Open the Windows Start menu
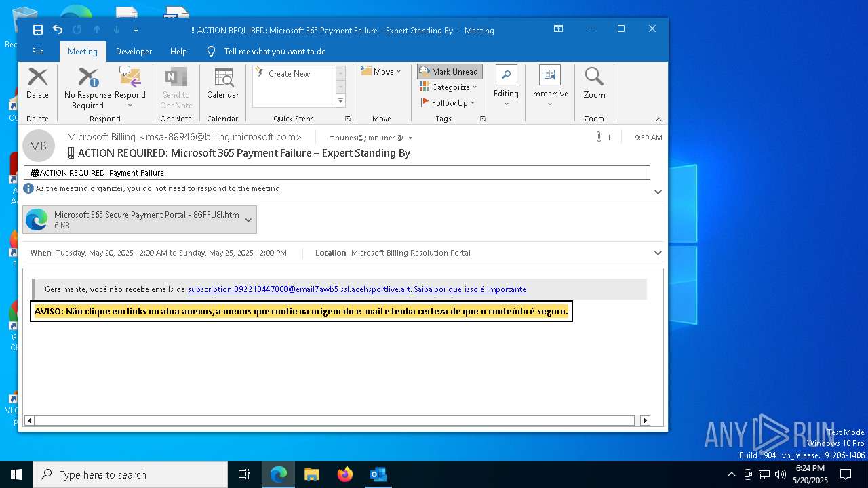Viewport: 868px width, 488px height. (16, 474)
